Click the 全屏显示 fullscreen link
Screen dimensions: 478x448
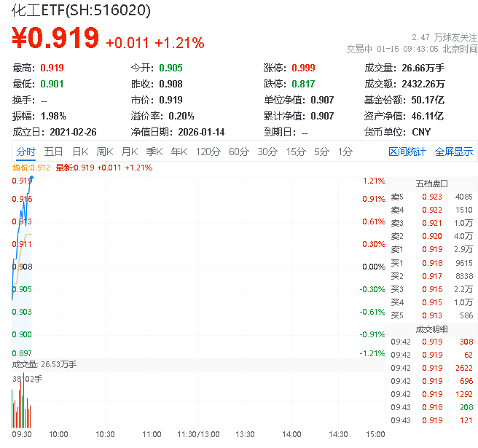pyautogui.click(x=454, y=152)
